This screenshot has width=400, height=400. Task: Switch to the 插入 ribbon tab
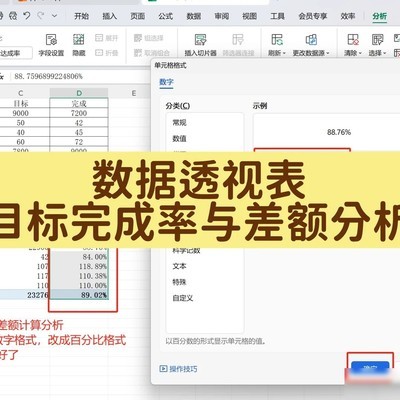click(x=109, y=16)
